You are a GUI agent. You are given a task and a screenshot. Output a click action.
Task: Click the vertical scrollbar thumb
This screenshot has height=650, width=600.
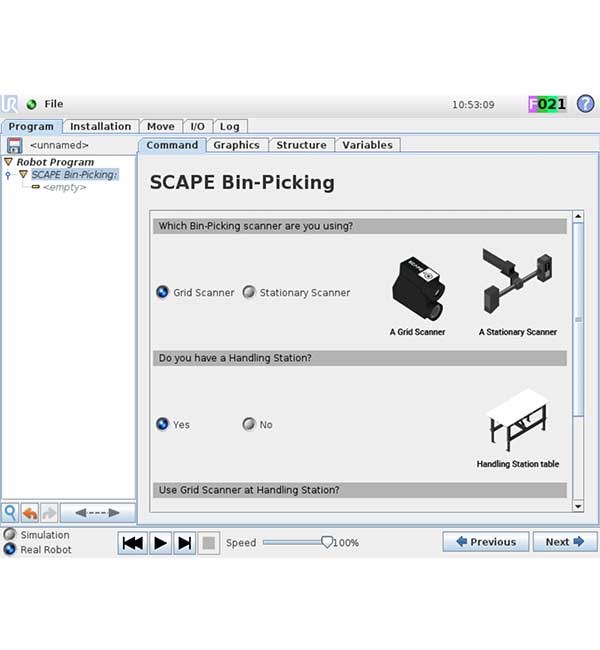[x=578, y=319]
